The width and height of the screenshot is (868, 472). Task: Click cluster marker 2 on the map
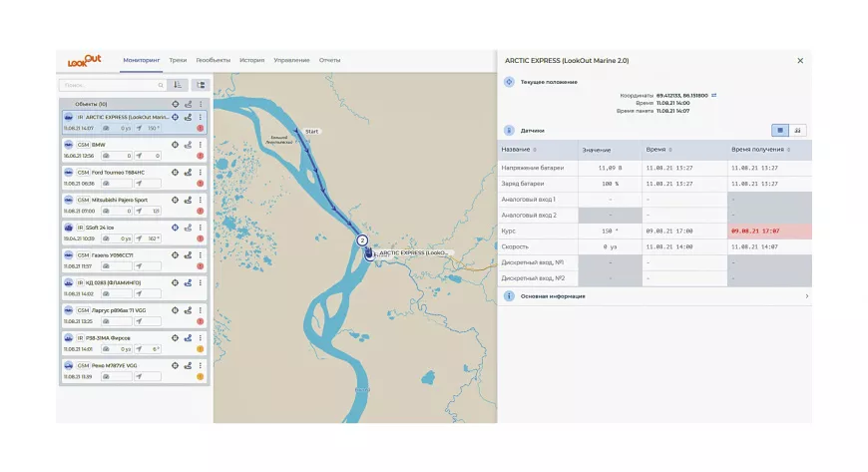click(362, 240)
